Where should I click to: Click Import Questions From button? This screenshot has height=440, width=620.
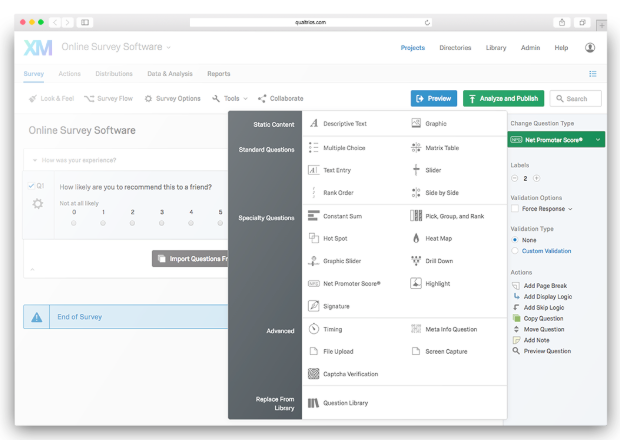(190, 259)
